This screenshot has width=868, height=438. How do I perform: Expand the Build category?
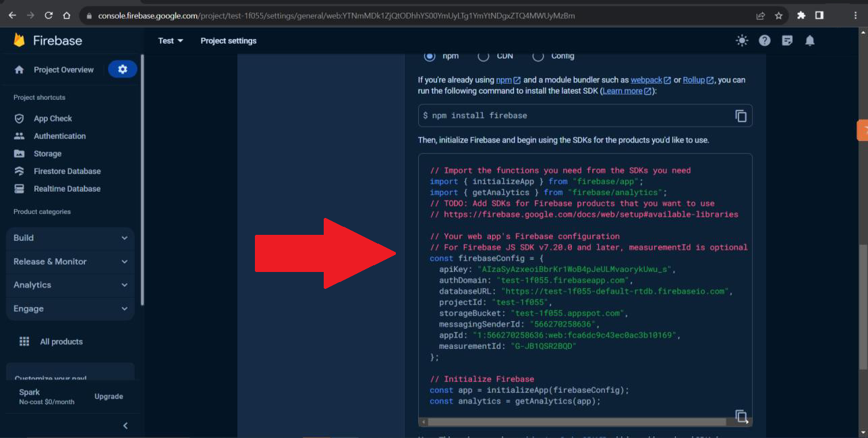click(x=70, y=238)
